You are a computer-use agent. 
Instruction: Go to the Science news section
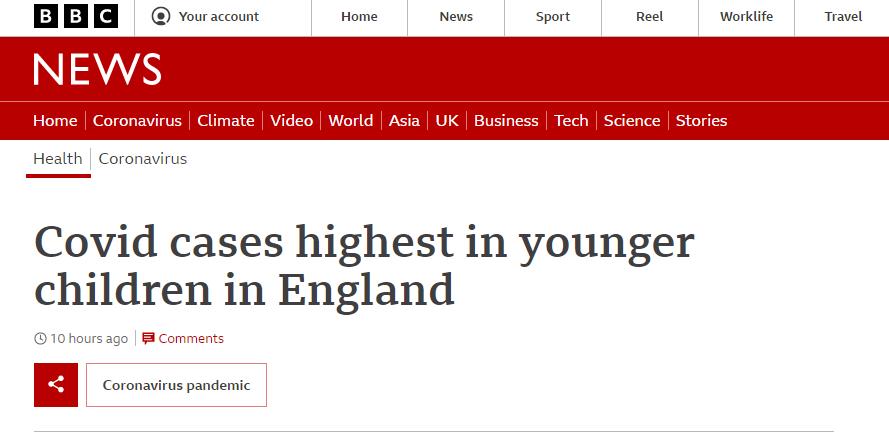[x=632, y=121]
